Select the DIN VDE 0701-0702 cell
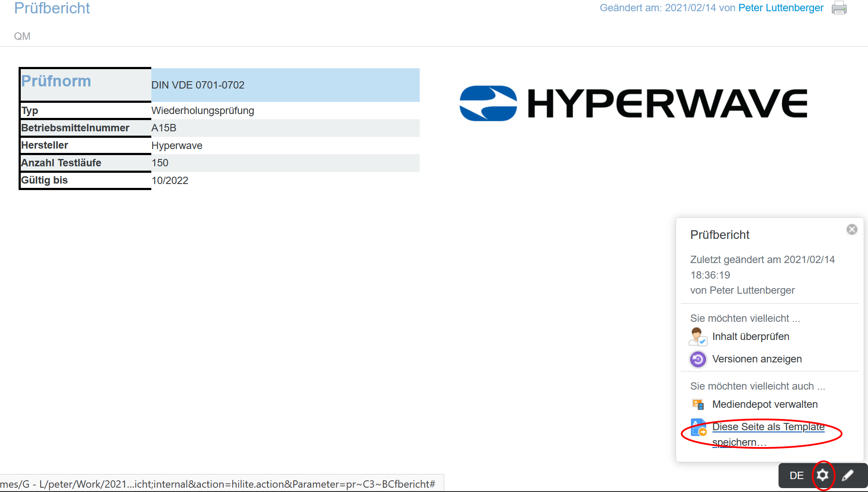868x492 pixels. click(285, 85)
